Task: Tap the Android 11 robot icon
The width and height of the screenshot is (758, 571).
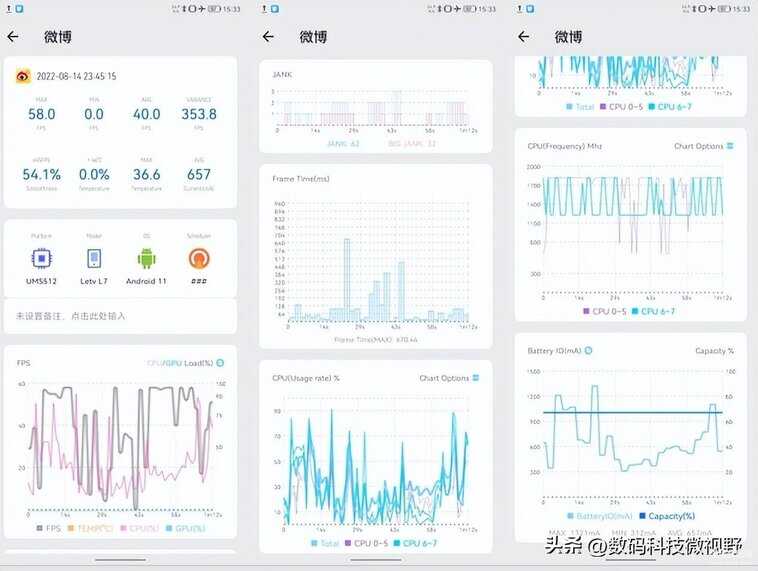Action: (x=146, y=259)
